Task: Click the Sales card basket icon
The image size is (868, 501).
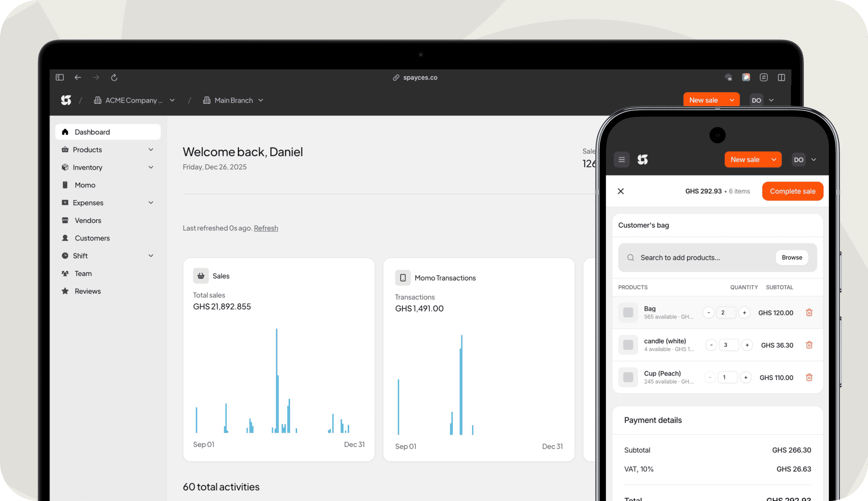Action: [201, 276]
